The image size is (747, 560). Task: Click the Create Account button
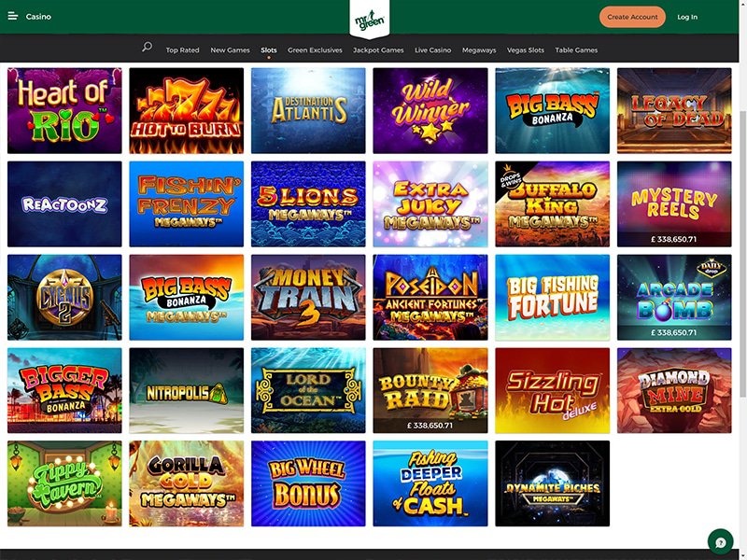(632, 17)
